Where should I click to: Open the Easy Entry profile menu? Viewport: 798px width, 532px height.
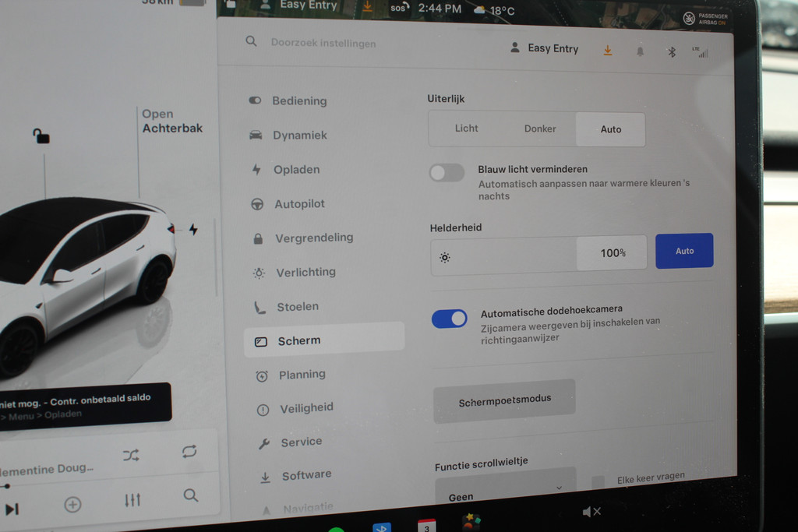(545, 48)
